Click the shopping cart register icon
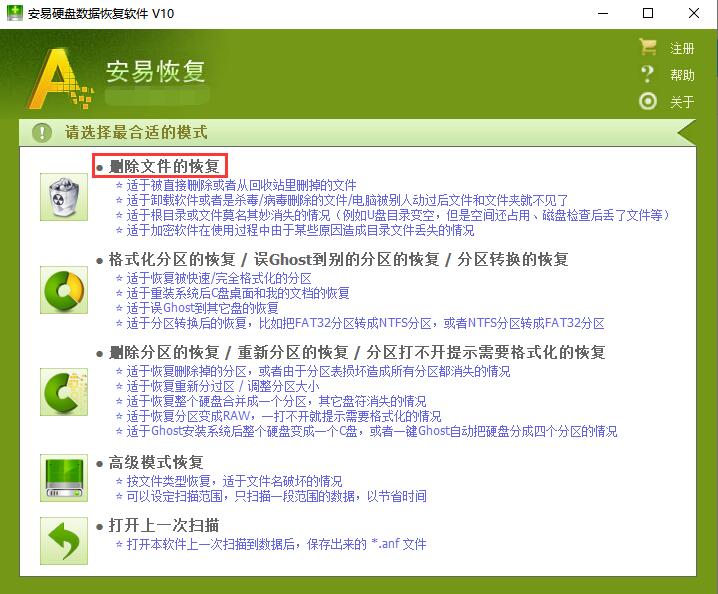Screen dimensions: 718x594 [x=648, y=48]
